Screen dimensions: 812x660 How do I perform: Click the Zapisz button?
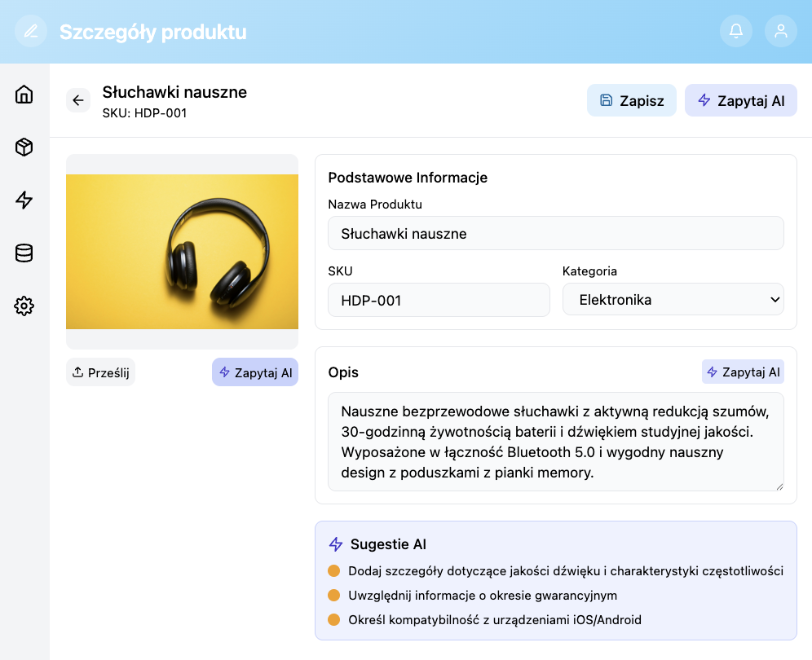click(x=631, y=100)
